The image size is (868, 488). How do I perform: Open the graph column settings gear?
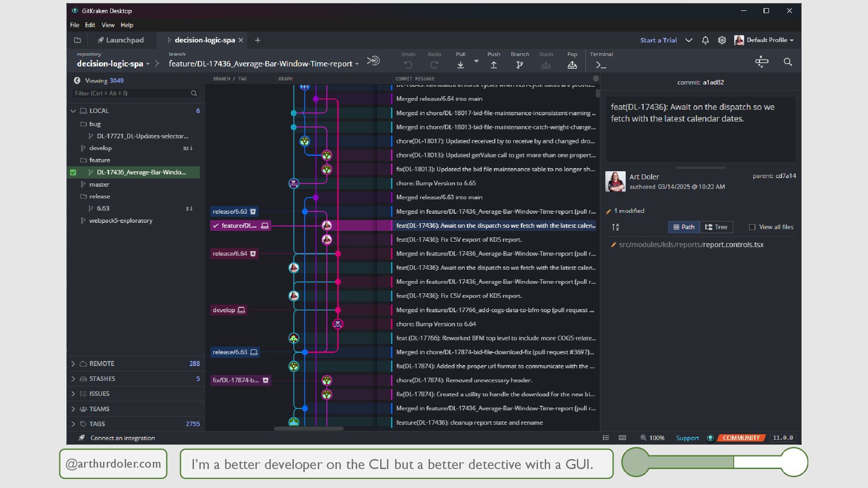point(596,79)
